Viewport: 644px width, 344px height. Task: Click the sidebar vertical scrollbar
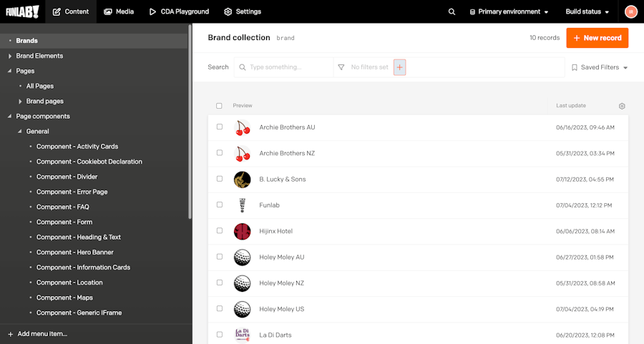190,122
